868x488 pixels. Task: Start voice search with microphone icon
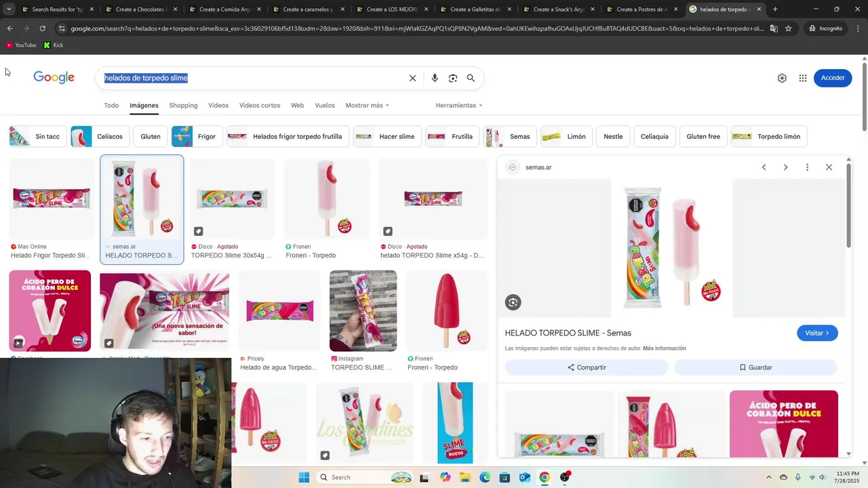coord(435,78)
